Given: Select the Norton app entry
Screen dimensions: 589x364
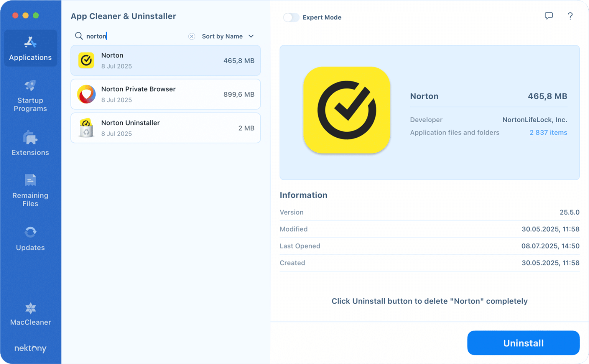Looking at the screenshot, I should 165,60.
